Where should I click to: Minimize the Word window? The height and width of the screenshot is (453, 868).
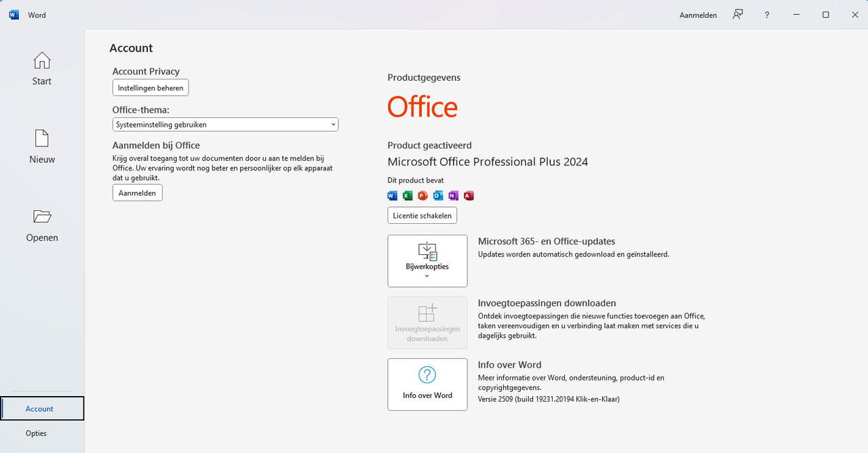[x=796, y=15]
